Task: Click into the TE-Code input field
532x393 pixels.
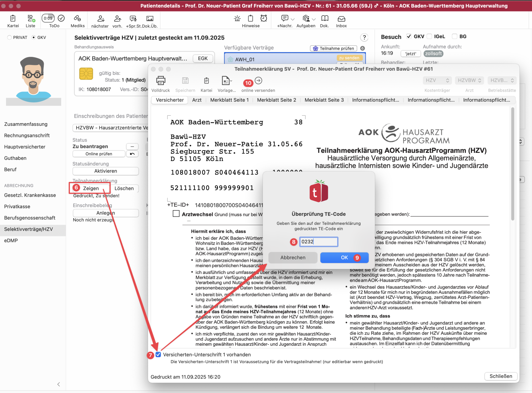Action: tap(318, 242)
